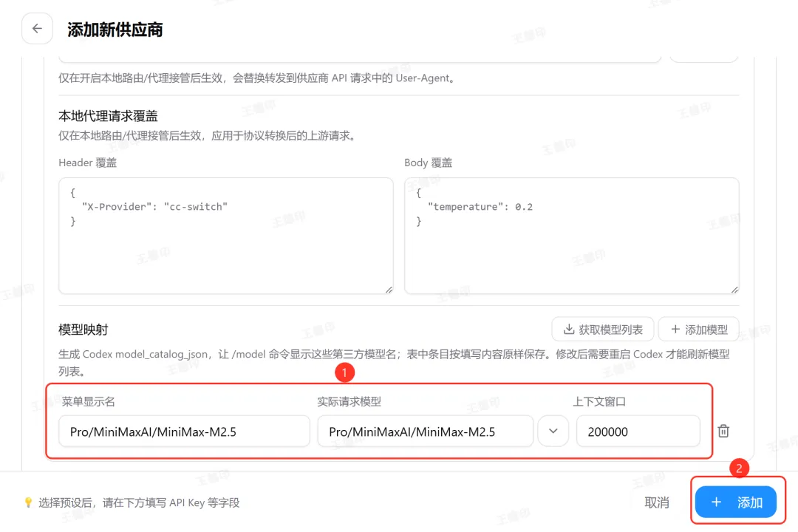Click the tip text 选择预设后，请在下方填写 API Key
798x532 pixels.
point(121,502)
